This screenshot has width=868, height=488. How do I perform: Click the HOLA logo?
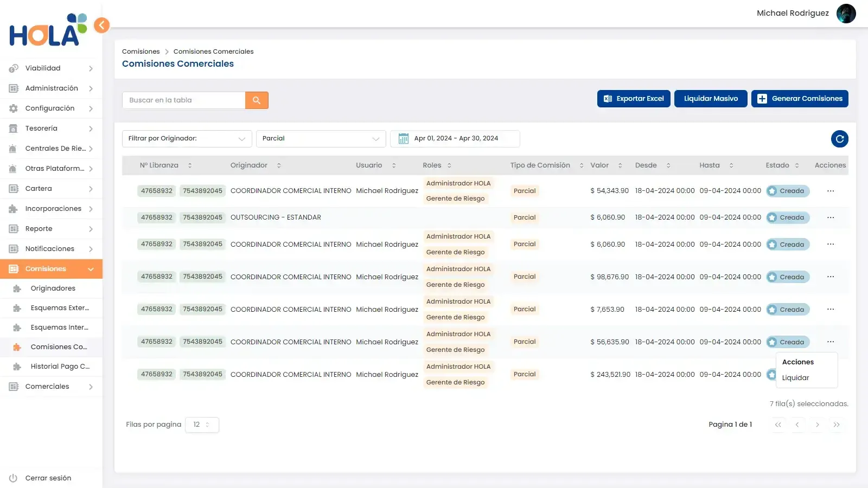pos(48,30)
